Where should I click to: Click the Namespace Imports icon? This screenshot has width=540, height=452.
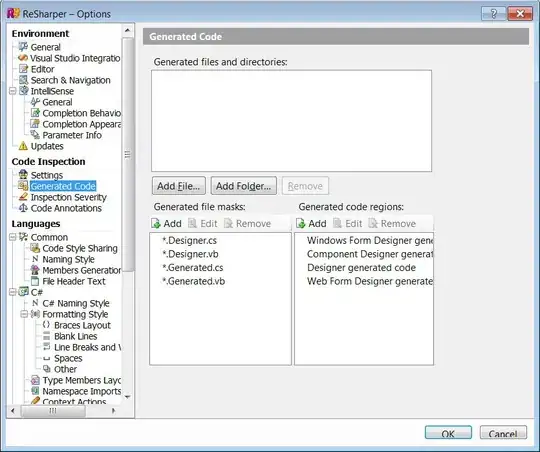35,391
